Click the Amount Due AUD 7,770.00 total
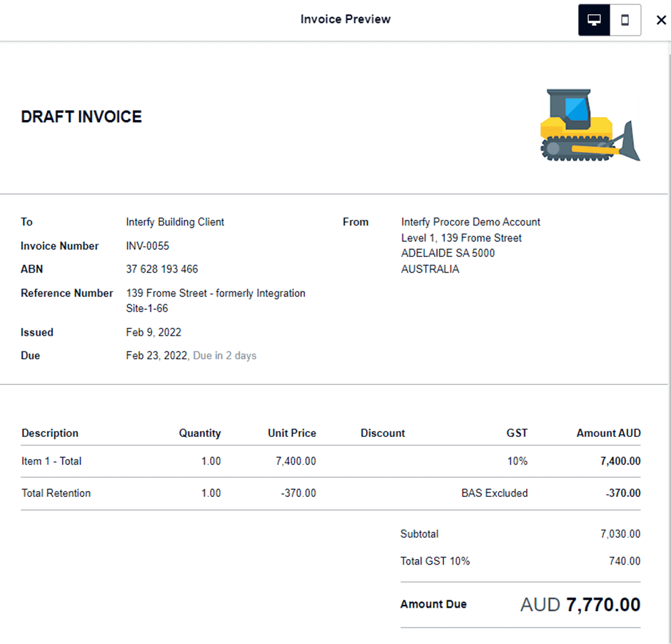Image resolution: width=671 pixels, height=644 pixels. pyautogui.click(x=580, y=605)
